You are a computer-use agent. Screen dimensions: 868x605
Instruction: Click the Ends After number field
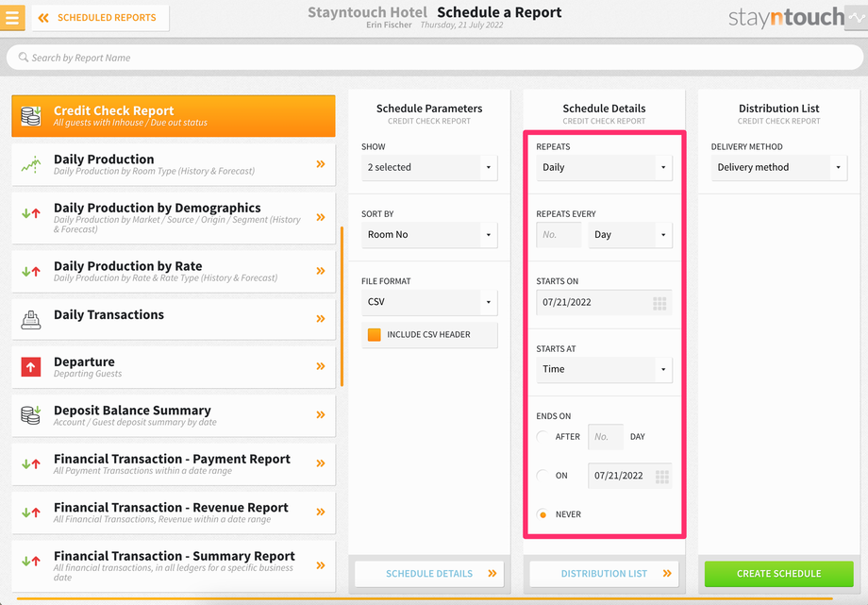[606, 437]
